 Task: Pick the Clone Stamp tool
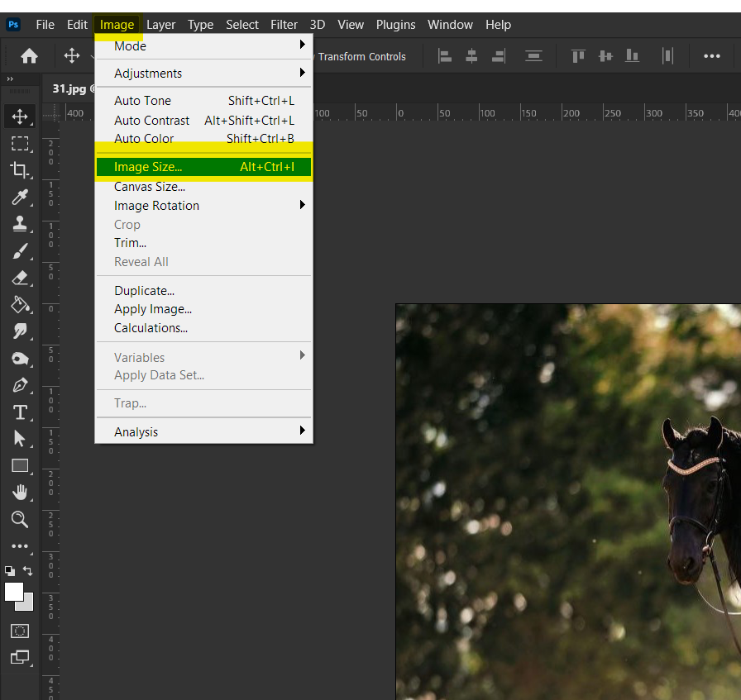pos(20,224)
